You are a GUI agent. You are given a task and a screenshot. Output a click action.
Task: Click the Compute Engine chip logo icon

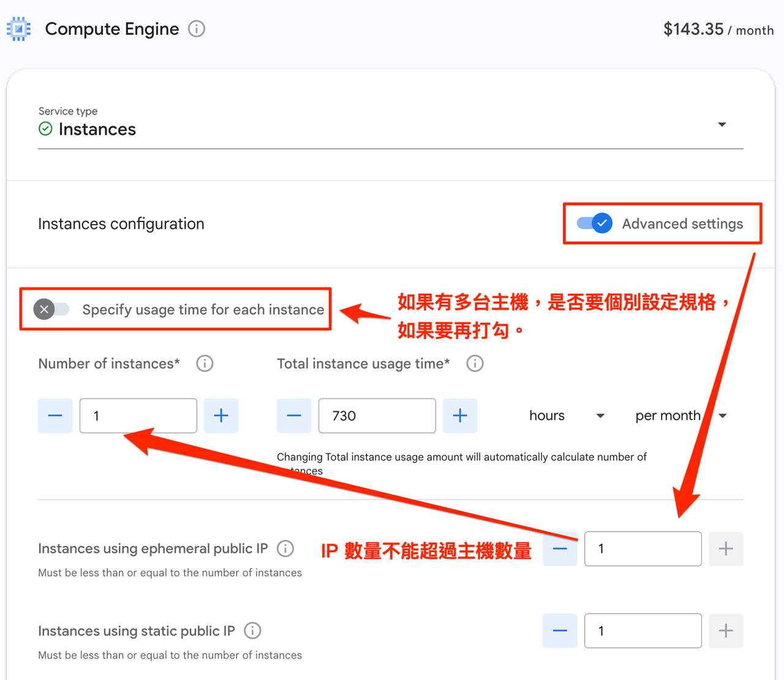coord(18,29)
